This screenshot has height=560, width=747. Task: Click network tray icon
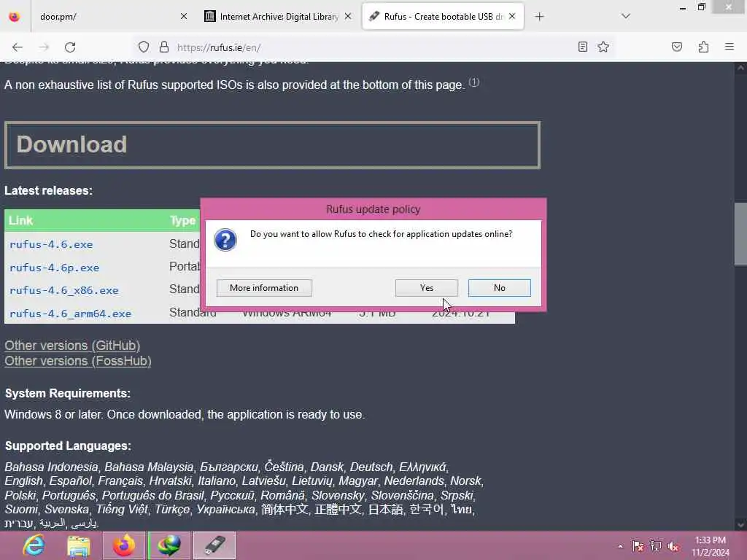(656, 546)
